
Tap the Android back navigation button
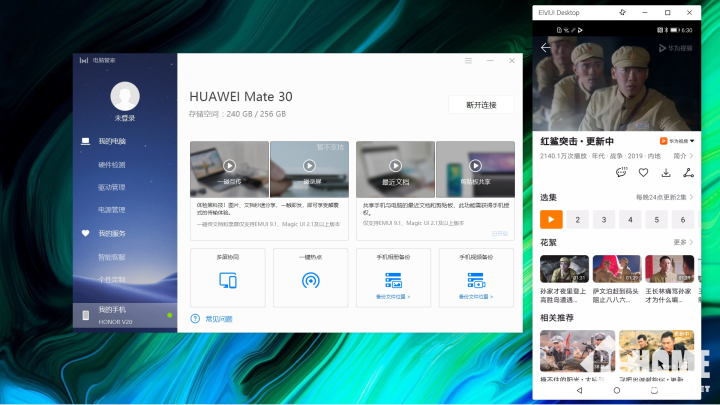[579, 390]
